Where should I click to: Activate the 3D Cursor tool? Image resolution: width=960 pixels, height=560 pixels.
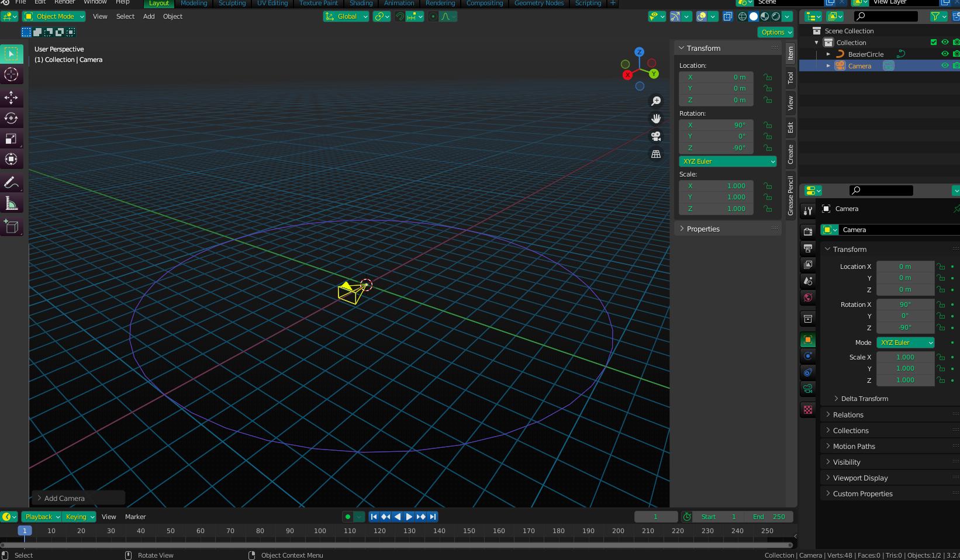pos(11,74)
